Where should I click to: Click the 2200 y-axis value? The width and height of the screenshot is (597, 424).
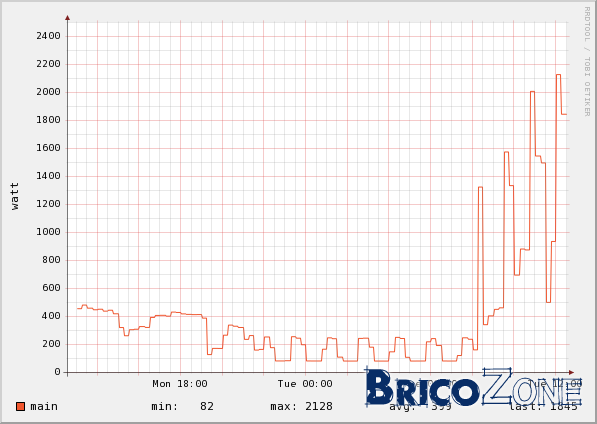tap(48, 64)
